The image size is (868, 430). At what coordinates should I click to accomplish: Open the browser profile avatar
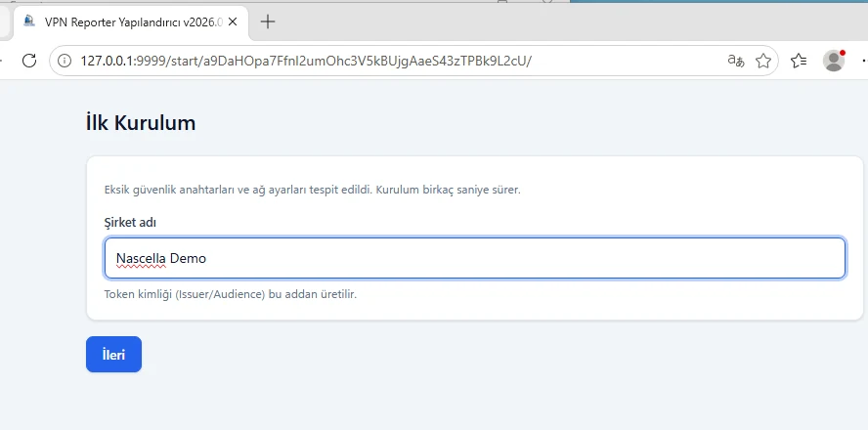(x=834, y=61)
